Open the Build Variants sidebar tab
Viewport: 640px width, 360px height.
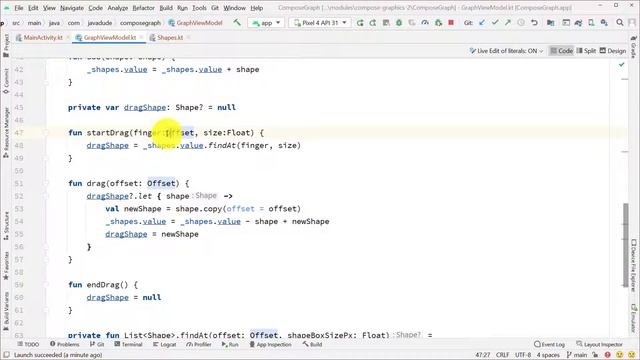coord(6,311)
